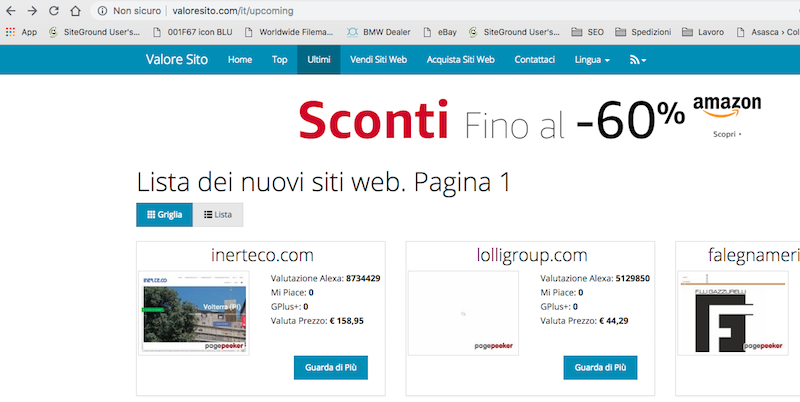
Task: Open Acquista Siti Web page
Action: click(461, 60)
